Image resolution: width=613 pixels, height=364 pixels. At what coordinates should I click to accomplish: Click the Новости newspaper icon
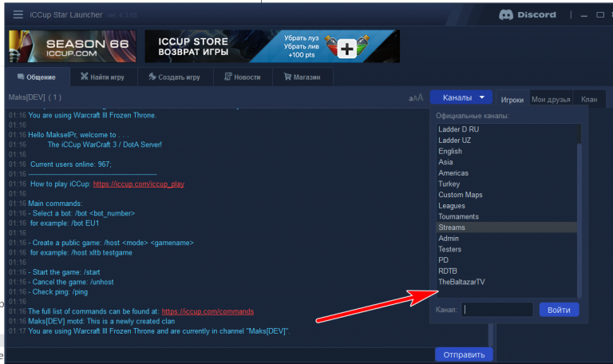pos(228,77)
